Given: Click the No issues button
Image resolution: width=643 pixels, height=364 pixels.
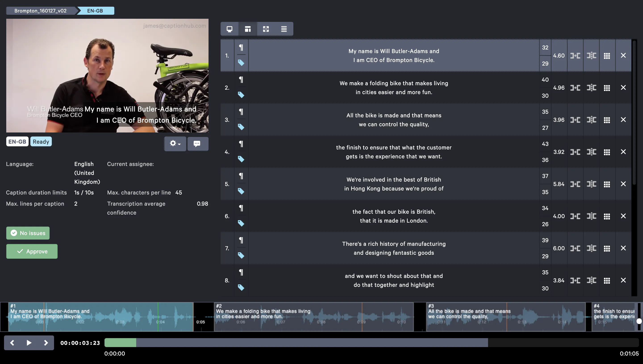Looking at the screenshot, I should pos(27,233).
